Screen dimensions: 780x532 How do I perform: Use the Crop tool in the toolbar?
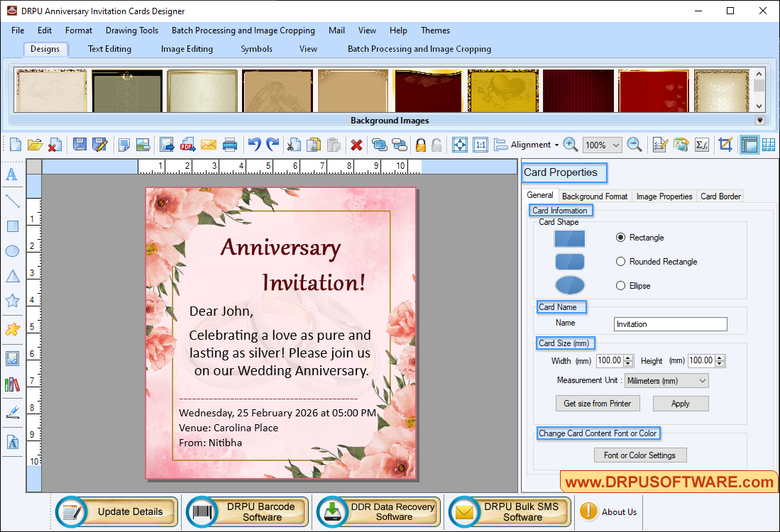[x=725, y=144]
